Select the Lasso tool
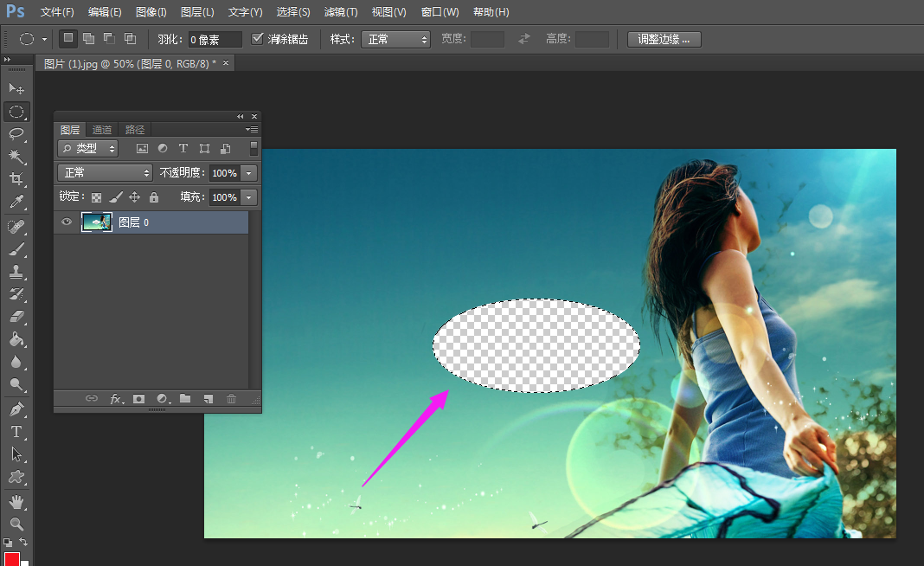924x566 pixels. click(x=16, y=133)
